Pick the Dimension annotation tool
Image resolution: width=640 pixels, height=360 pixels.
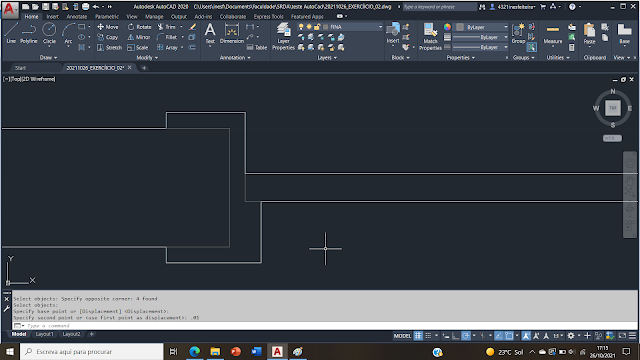(231, 33)
